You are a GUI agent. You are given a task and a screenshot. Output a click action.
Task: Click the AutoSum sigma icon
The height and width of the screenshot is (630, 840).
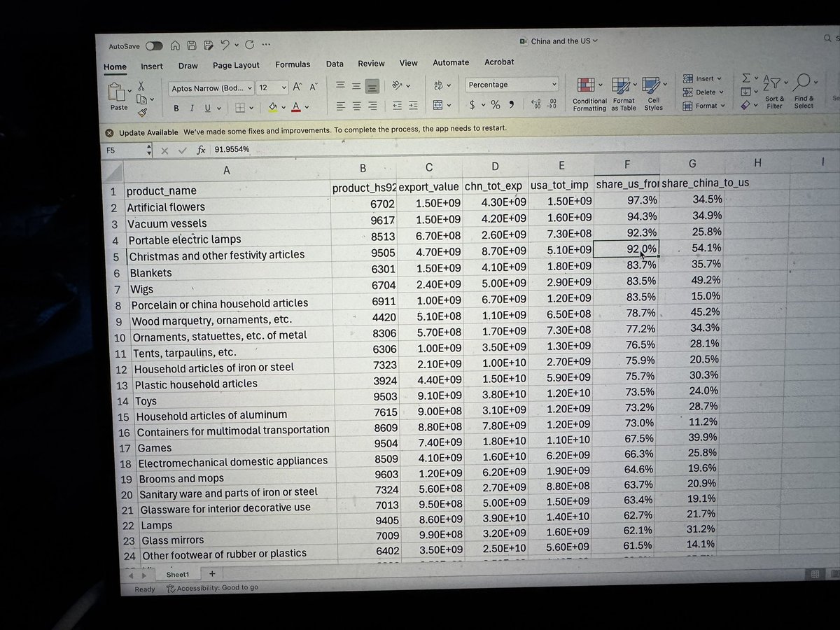click(746, 78)
